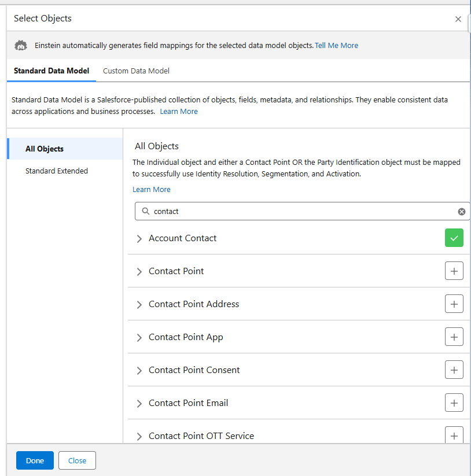The height and width of the screenshot is (476, 471).
Task: Click Contact Point Email object name
Action: point(188,403)
